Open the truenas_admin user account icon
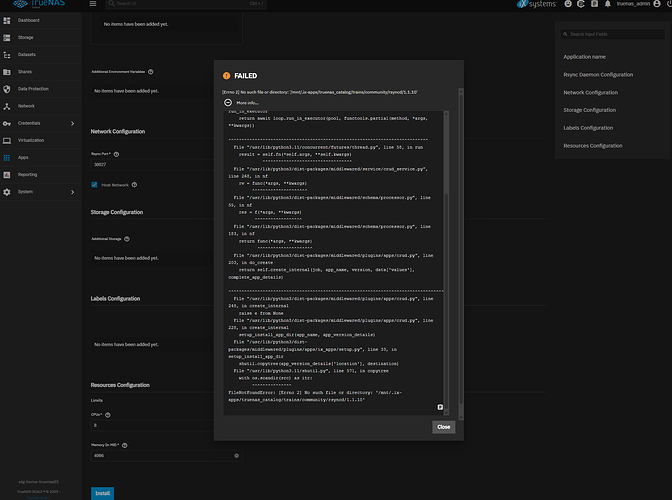Image resolution: width=672 pixels, height=500 pixels. pyautogui.click(x=657, y=4)
